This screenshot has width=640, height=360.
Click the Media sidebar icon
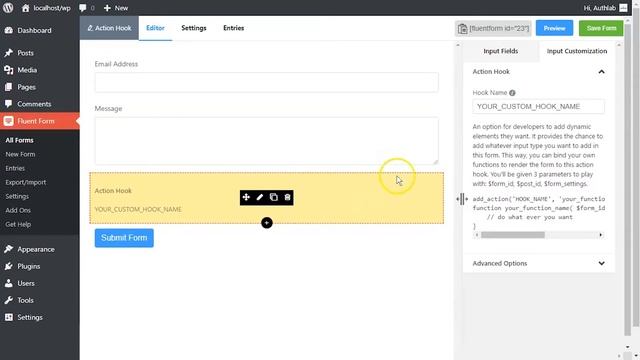point(9,70)
